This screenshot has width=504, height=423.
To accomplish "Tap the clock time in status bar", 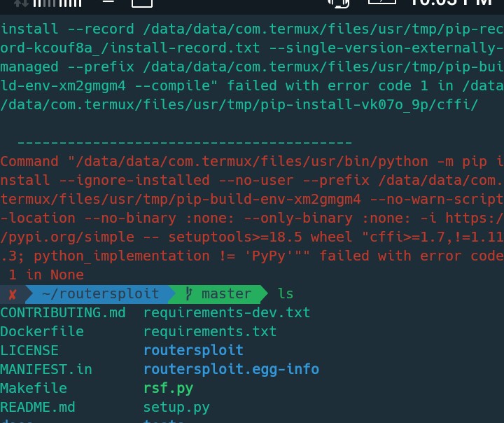I will click(x=451, y=3).
